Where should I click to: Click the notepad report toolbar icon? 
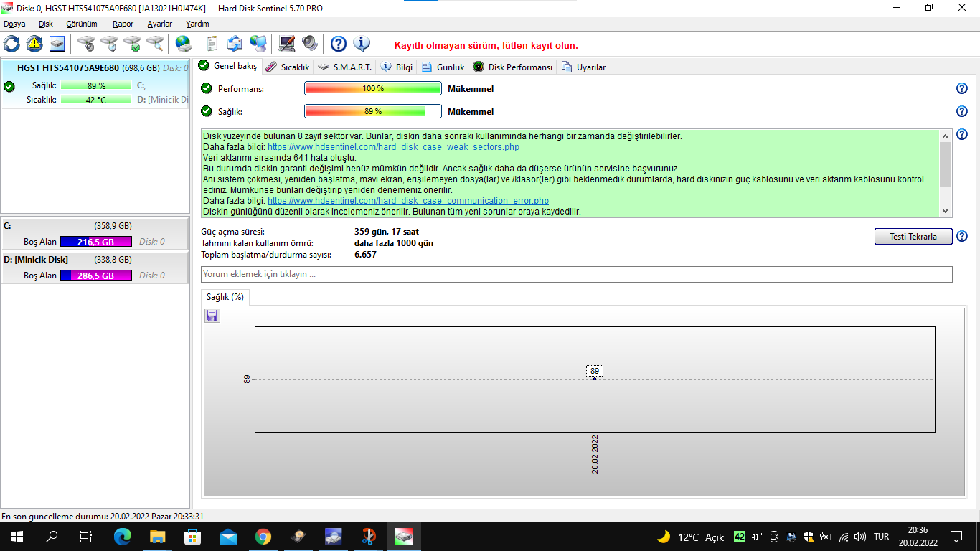212,44
